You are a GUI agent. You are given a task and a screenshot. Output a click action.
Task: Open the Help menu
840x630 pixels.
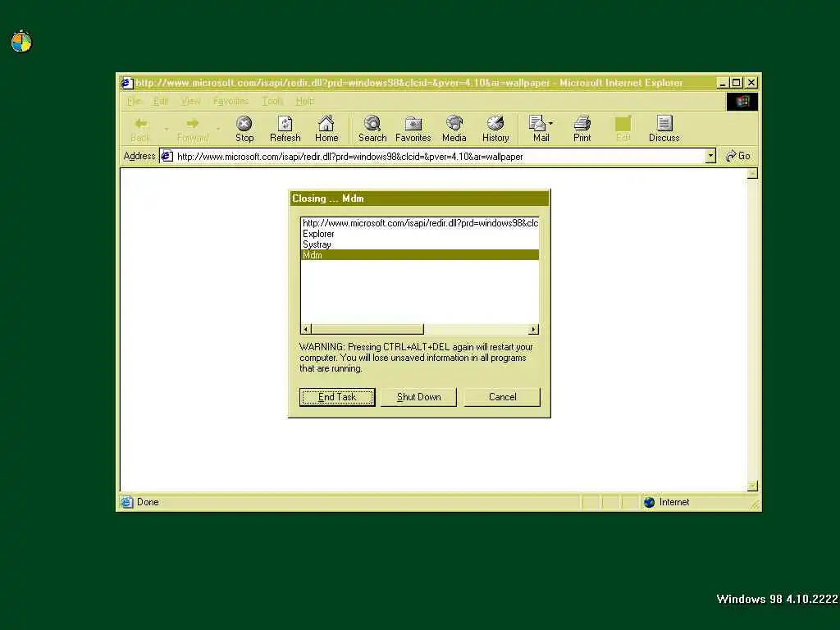305,101
